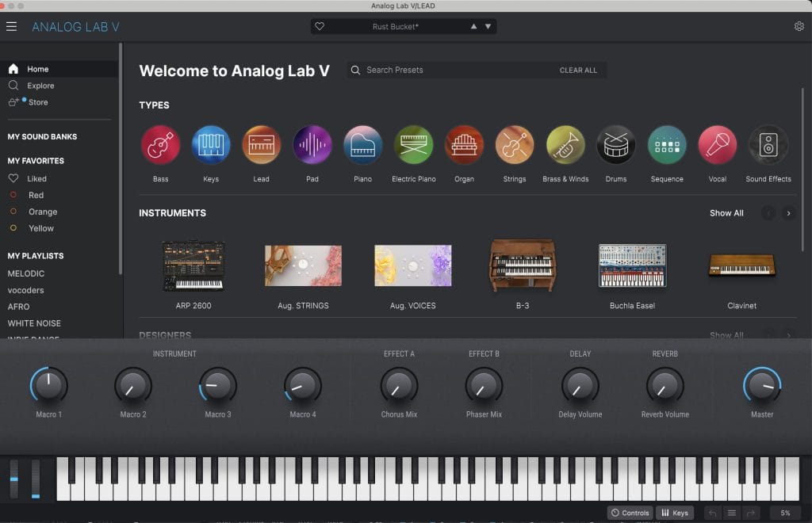Screen dimensions: 812x523
Task: Click the search magnifier icon
Action: (x=355, y=70)
